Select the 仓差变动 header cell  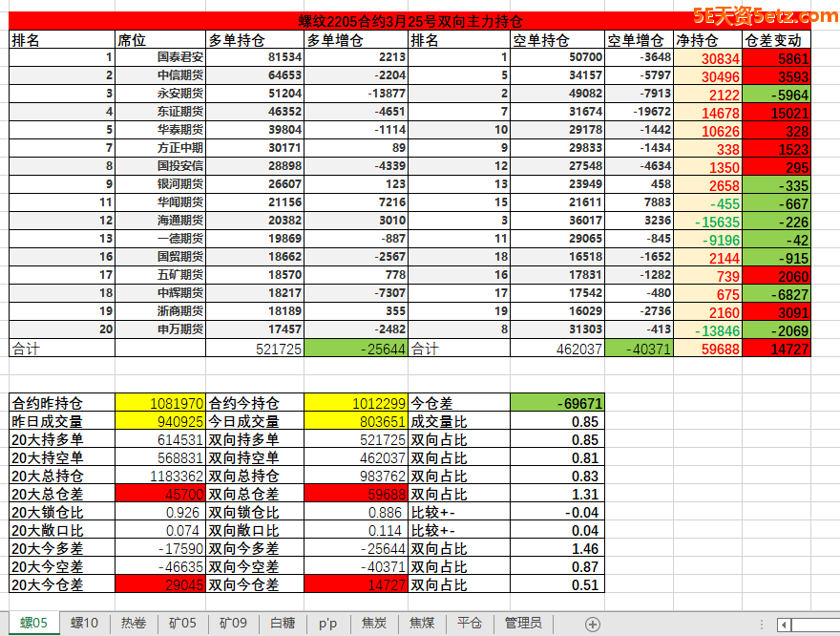pyautogui.click(x=776, y=40)
